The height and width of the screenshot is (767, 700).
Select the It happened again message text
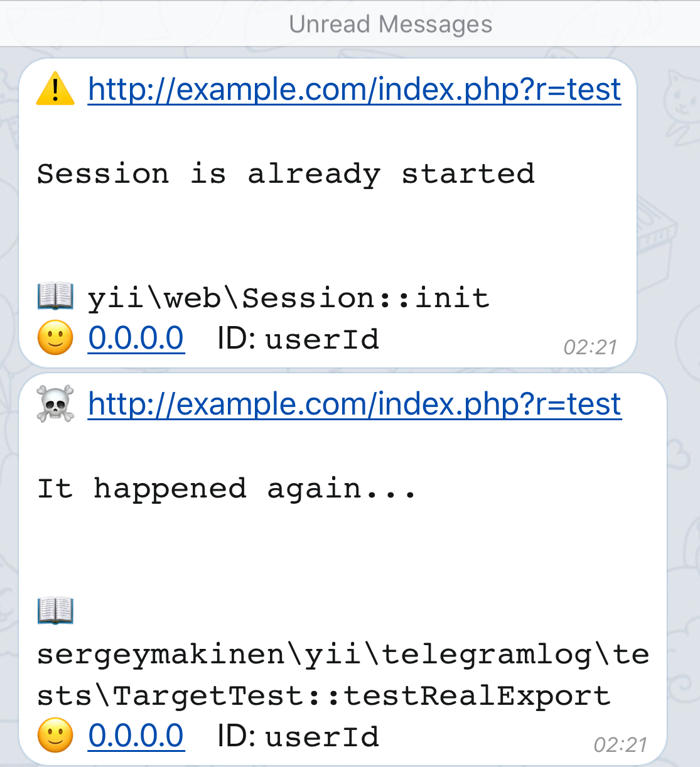(x=227, y=489)
